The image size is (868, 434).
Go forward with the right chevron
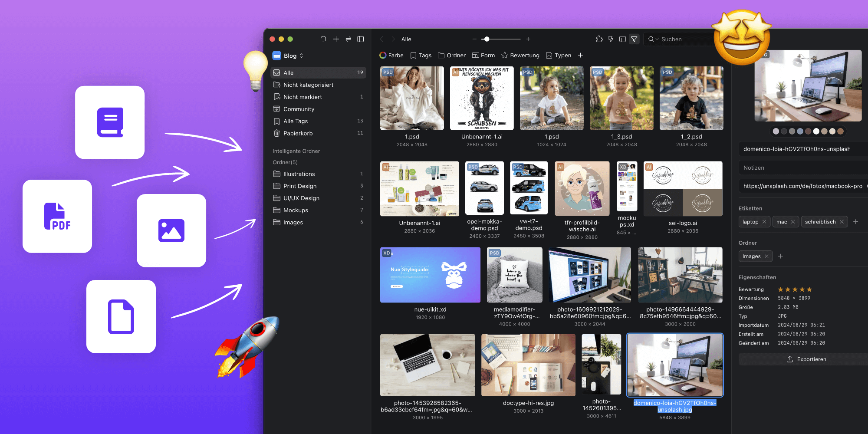point(393,39)
